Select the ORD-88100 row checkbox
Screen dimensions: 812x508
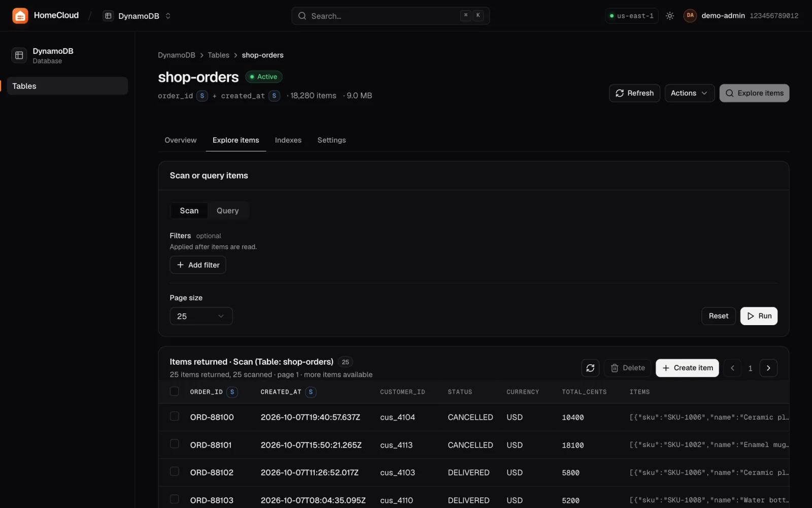(x=175, y=416)
